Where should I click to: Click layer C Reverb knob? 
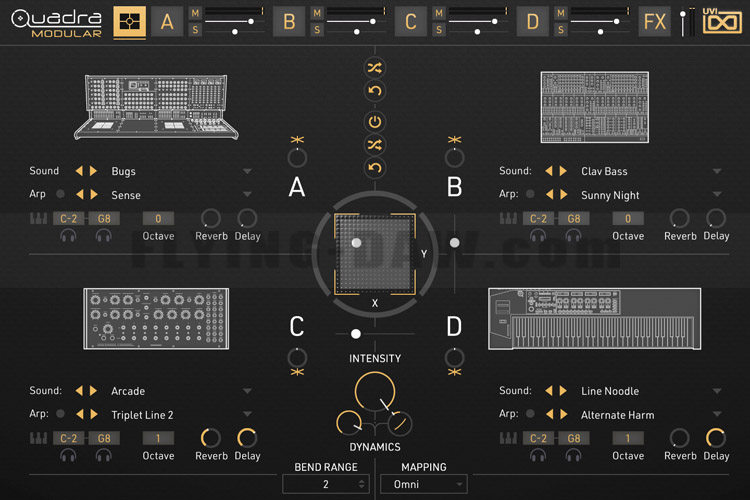pos(210,438)
